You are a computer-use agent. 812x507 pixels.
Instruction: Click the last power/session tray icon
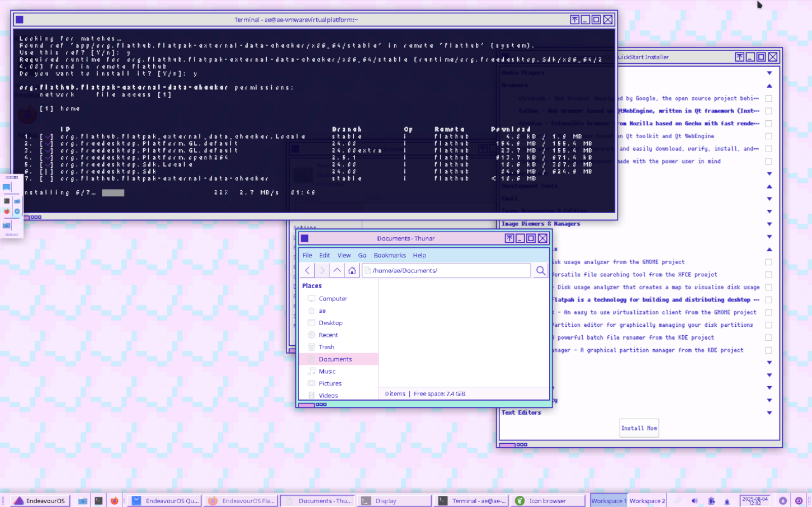799,501
